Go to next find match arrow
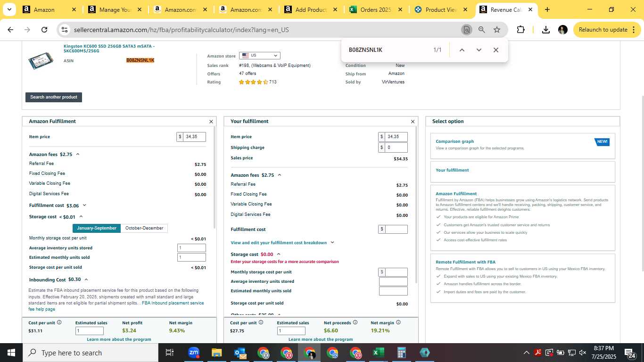The image size is (644, 362). 479,50
